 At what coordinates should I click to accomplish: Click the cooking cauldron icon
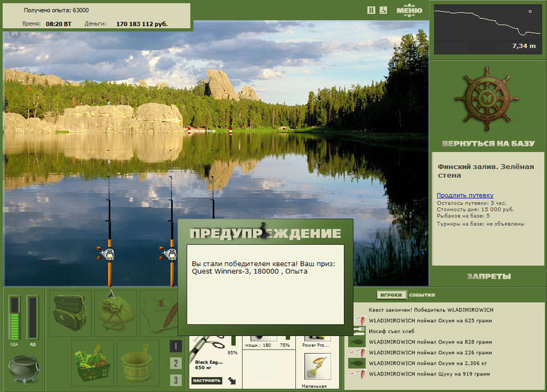click(x=24, y=369)
